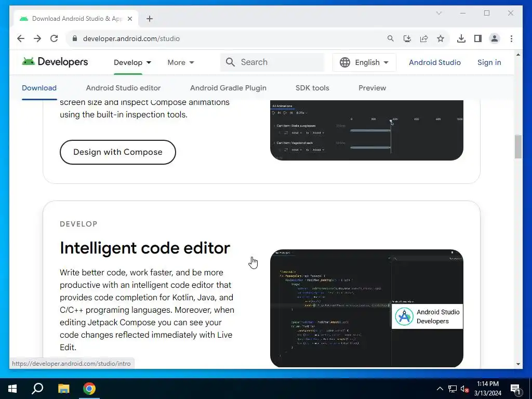The width and height of the screenshot is (532, 399).
Task: Click the scrollbar up arrow
Action: tap(518, 54)
